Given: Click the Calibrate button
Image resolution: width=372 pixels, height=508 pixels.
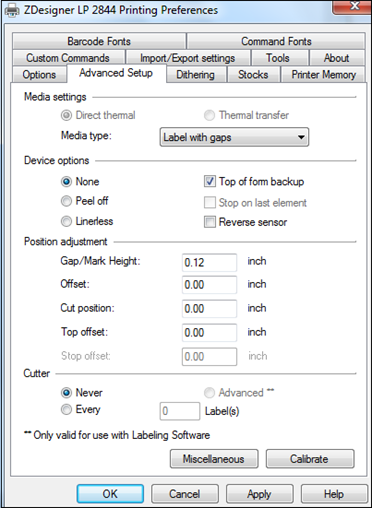Looking at the screenshot, I should (310, 459).
